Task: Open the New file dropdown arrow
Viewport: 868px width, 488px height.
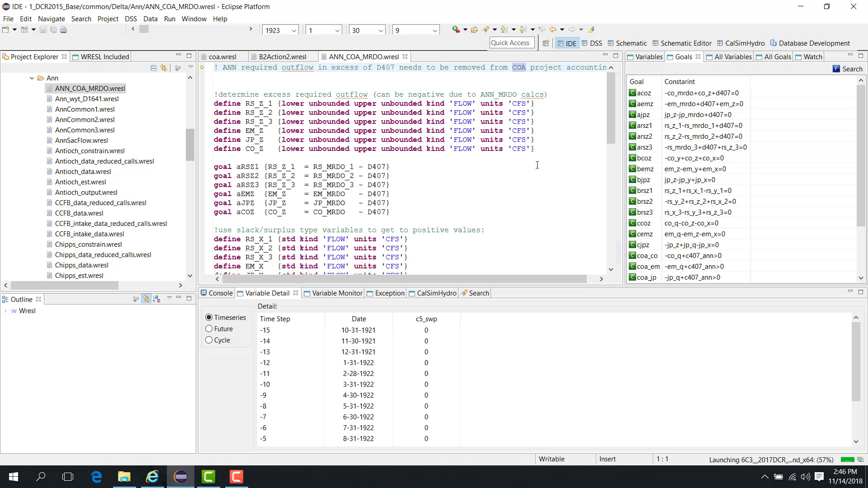Action: click(14, 30)
